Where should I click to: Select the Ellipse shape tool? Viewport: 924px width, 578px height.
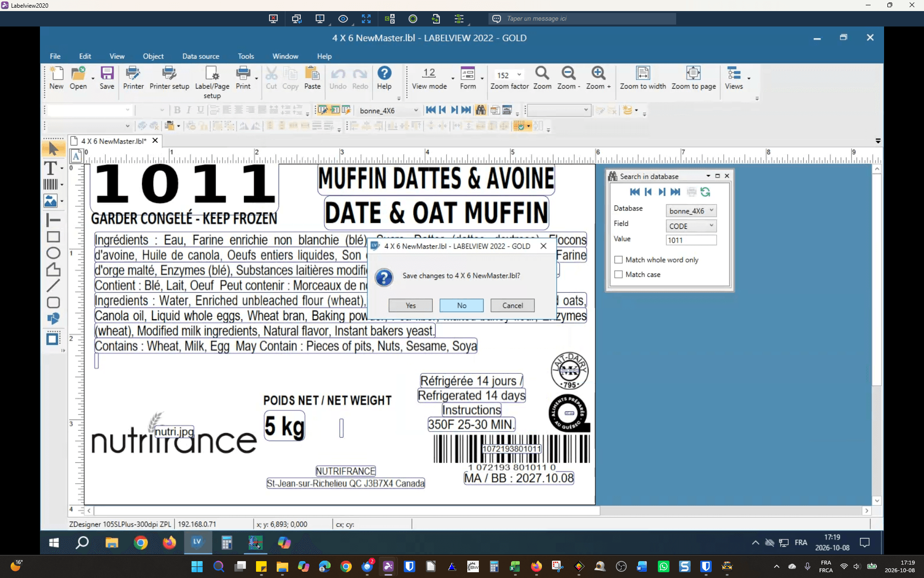pos(53,253)
